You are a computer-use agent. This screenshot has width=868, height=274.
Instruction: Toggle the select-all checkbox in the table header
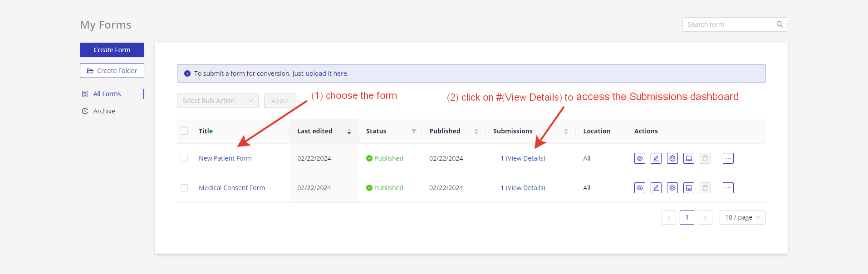point(184,131)
